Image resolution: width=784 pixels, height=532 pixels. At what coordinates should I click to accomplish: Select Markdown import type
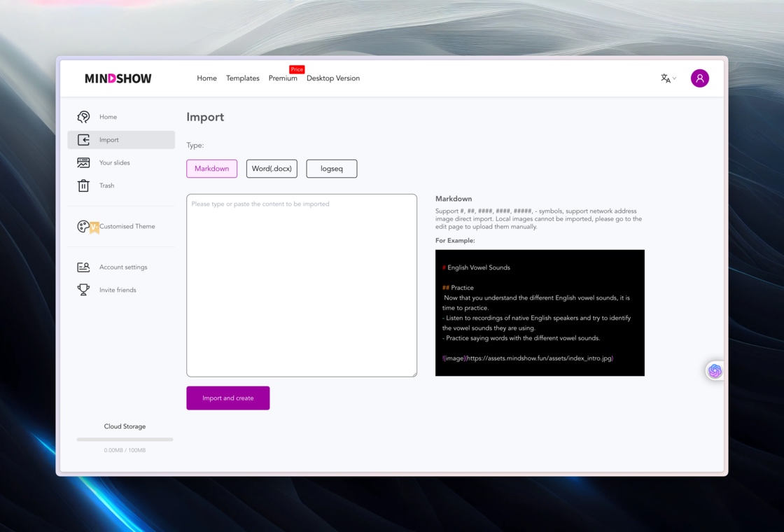tap(212, 169)
